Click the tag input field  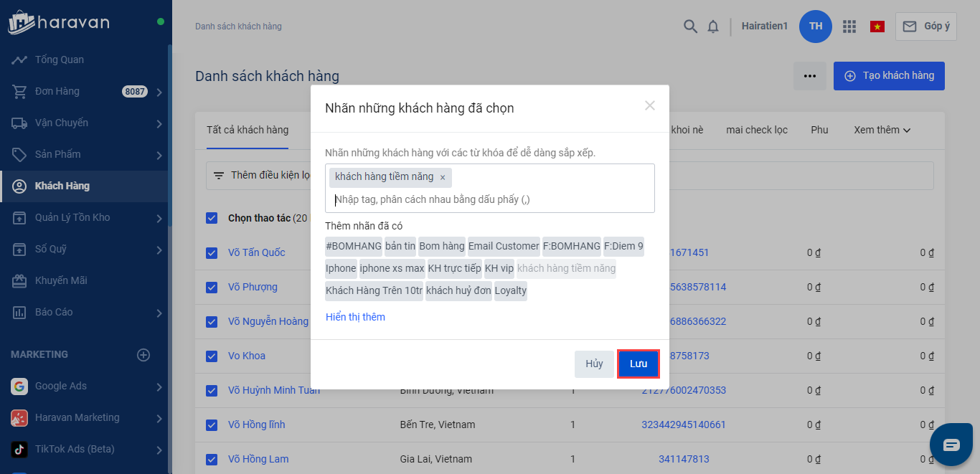click(488, 199)
